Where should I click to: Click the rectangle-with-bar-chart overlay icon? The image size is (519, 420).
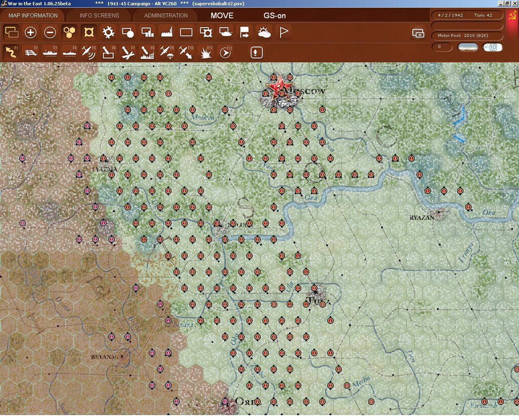pyautogui.click(x=147, y=32)
